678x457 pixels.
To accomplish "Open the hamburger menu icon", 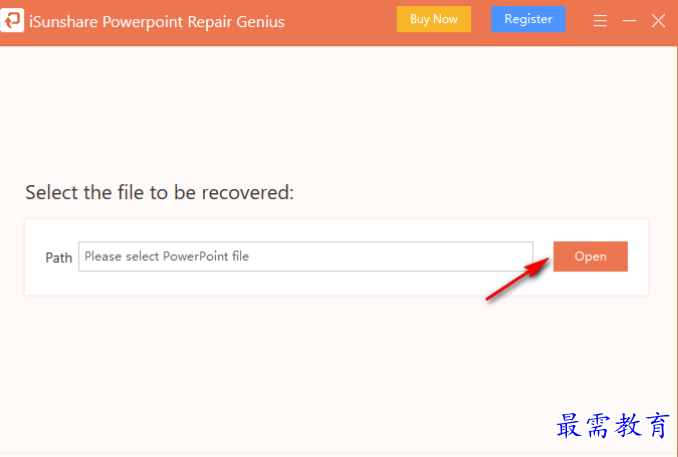I will click(x=600, y=20).
